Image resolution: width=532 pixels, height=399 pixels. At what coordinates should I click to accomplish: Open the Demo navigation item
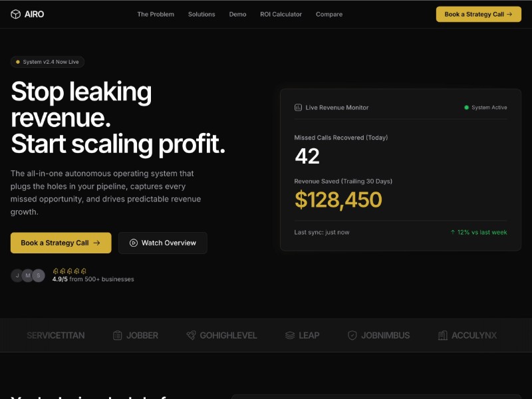237,14
